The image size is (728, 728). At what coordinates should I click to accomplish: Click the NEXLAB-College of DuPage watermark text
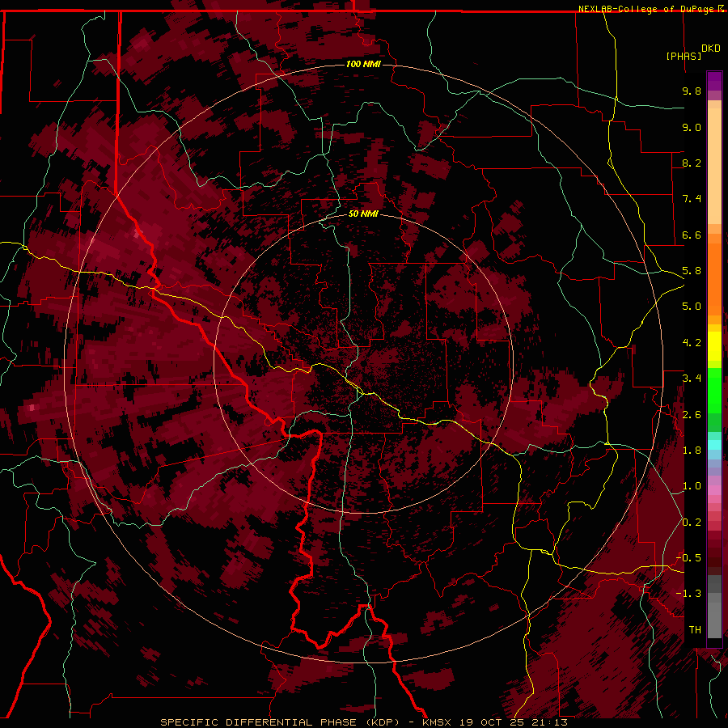coord(648,9)
